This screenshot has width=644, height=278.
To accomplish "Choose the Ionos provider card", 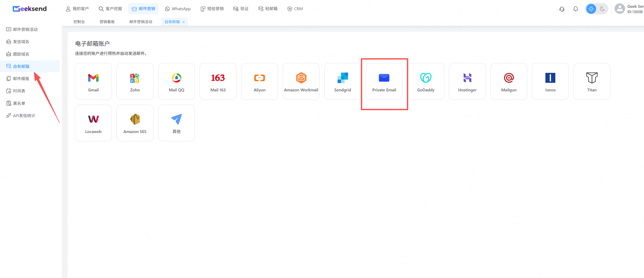I will point(550,81).
